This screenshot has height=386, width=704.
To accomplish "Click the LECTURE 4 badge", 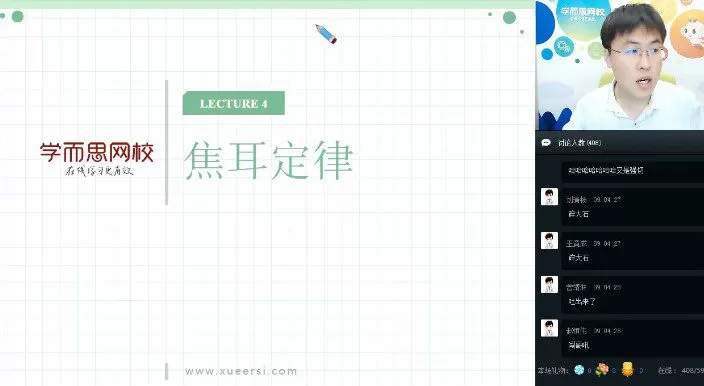I will coord(233,103).
